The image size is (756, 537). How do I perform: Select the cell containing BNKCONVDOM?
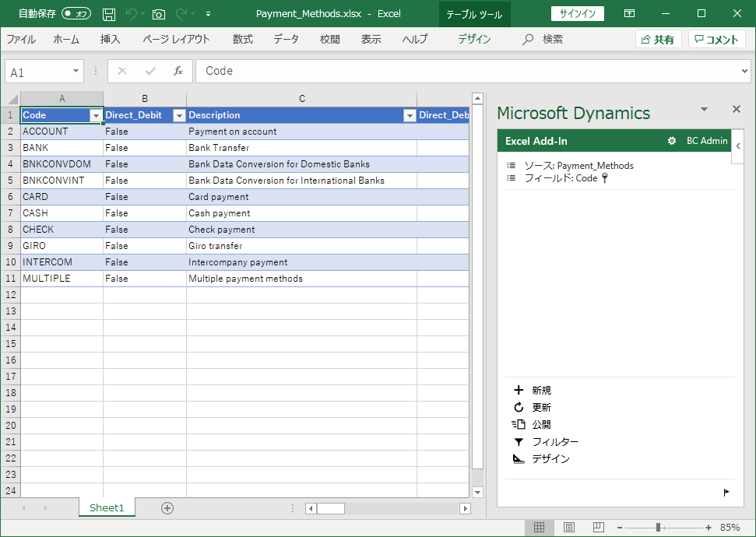(62, 164)
